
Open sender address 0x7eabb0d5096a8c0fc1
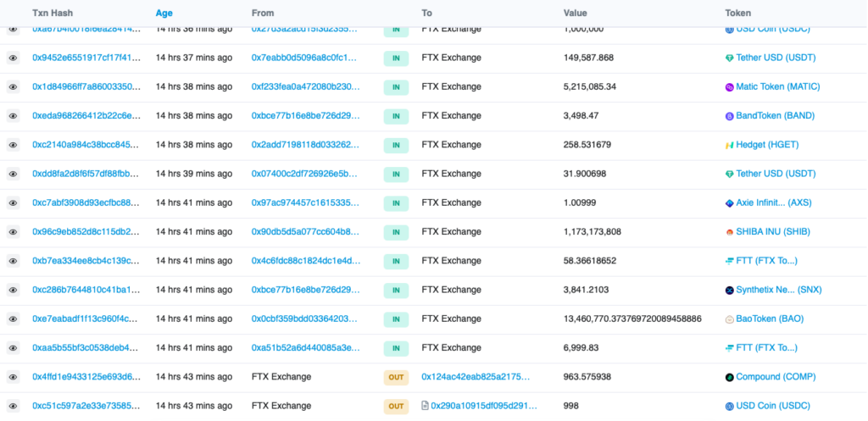point(305,58)
